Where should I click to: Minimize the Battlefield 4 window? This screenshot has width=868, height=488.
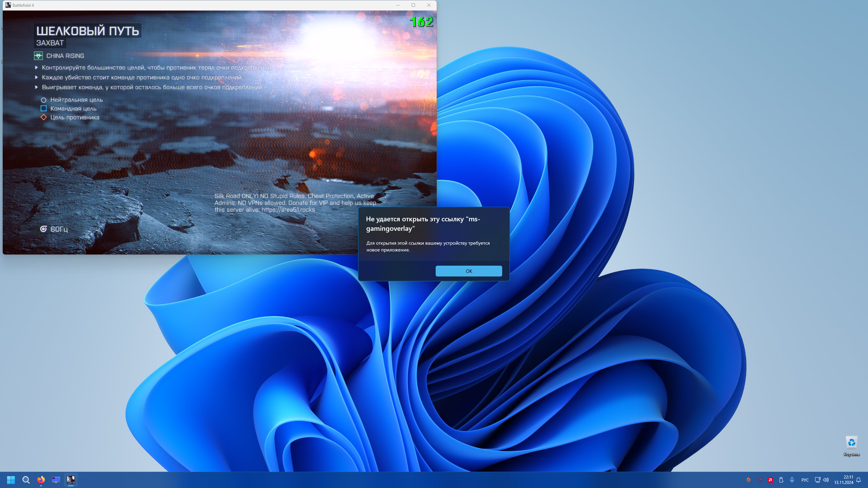(x=398, y=5)
